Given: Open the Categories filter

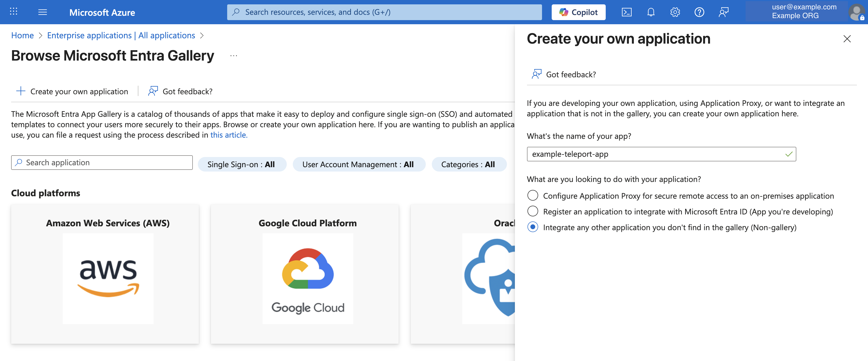Looking at the screenshot, I should point(469,164).
